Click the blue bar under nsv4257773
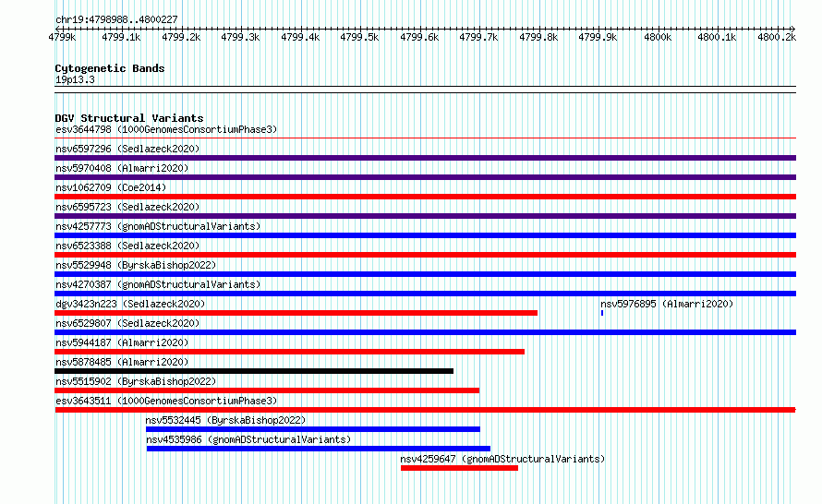This screenshot has height=504, width=822. coord(425,235)
